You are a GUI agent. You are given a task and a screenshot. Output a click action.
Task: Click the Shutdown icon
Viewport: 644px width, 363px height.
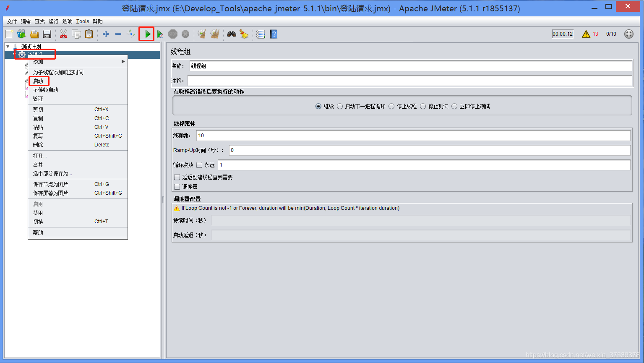point(185,34)
